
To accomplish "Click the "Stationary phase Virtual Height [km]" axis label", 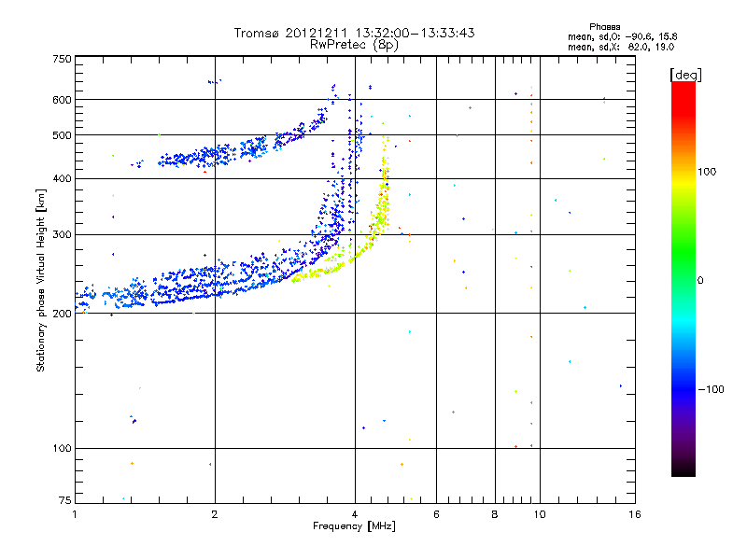I will pyautogui.click(x=41, y=280).
